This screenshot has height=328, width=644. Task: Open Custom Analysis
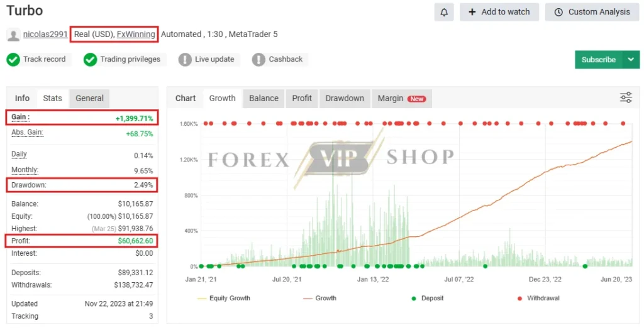click(592, 12)
